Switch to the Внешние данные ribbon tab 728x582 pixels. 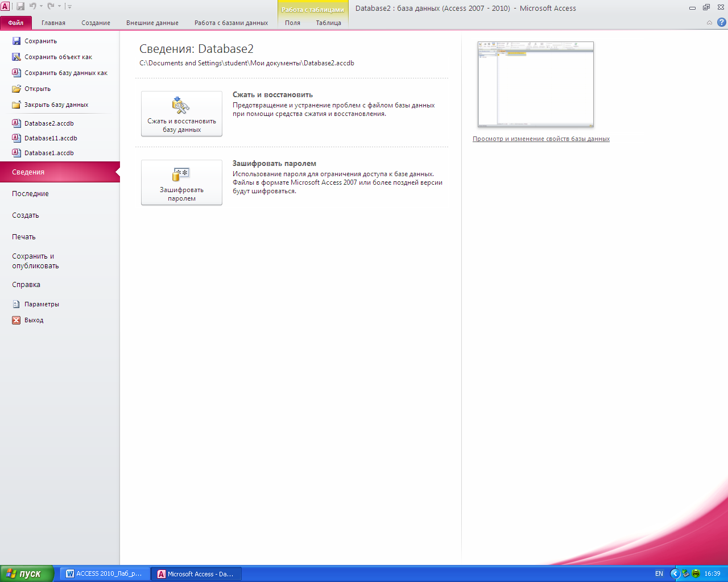point(152,23)
